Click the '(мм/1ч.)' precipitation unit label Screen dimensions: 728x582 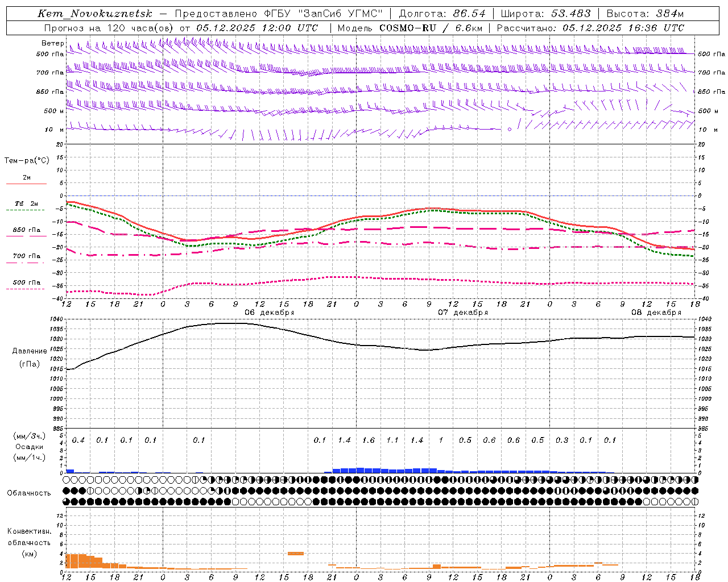pyautogui.click(x=30, y=458)
